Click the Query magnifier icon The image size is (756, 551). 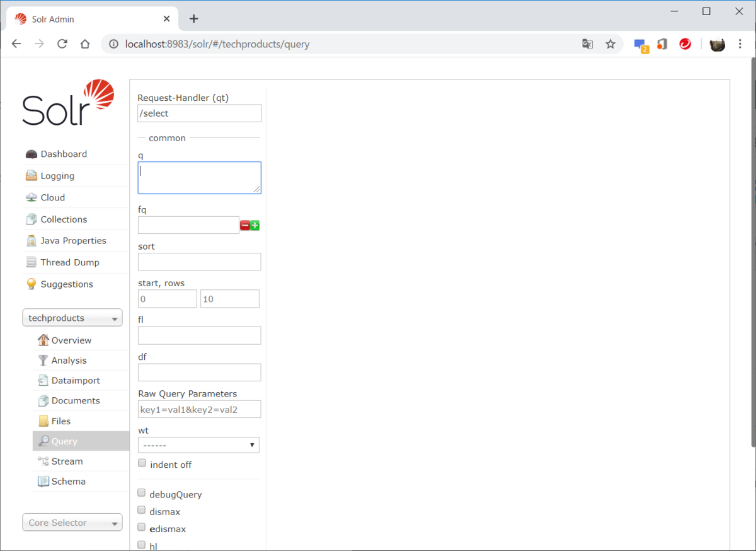(43, 441)
